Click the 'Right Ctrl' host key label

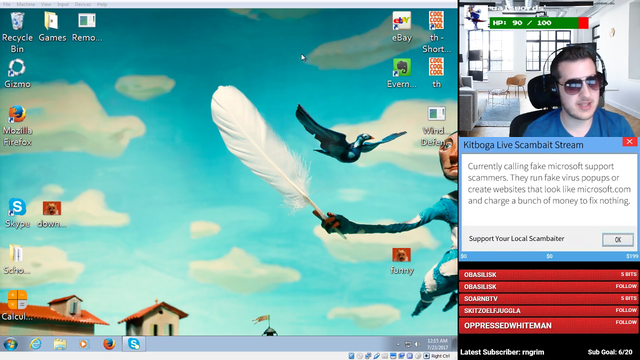pyautogui.click(x=440, y=356)
